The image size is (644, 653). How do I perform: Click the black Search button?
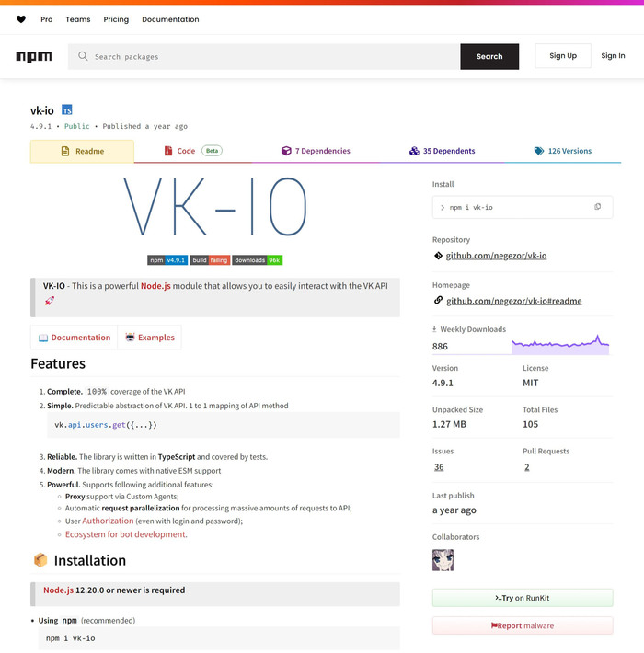(489, 57)
